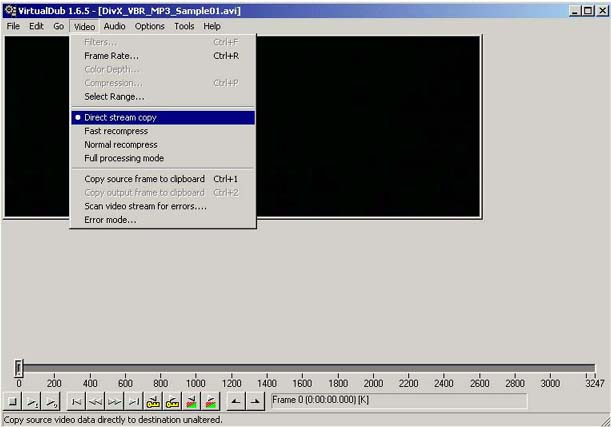Click the window resize grip in the corner
The image size is (611, 427).
605,421
